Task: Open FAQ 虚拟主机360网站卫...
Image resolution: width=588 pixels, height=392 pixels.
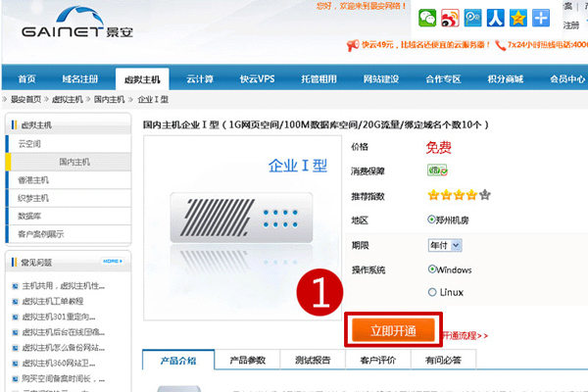Action: point(59,364)
